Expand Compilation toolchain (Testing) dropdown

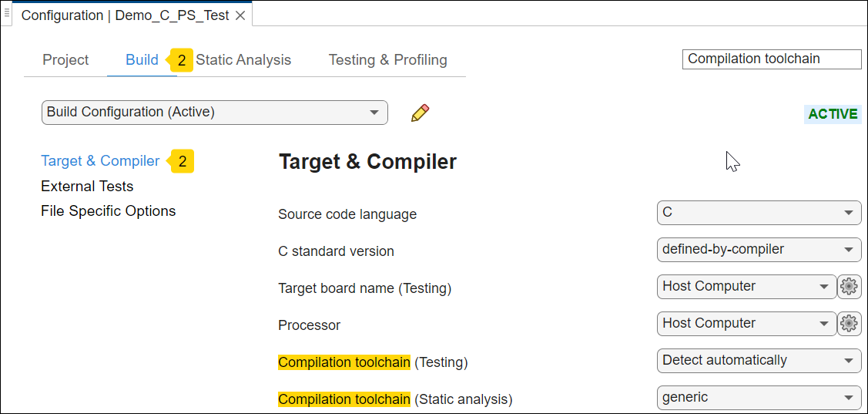click(x=759, y=361)
